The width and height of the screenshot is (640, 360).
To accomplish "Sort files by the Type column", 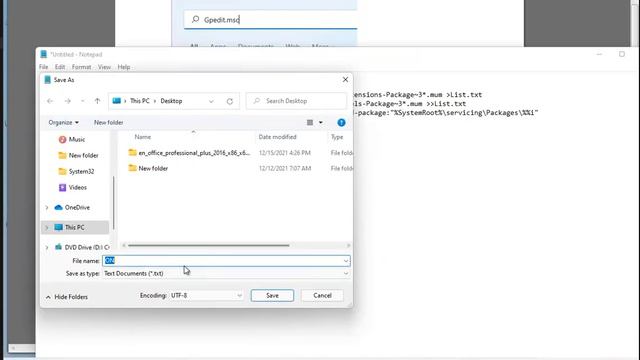I will click(x=337, y=137).
